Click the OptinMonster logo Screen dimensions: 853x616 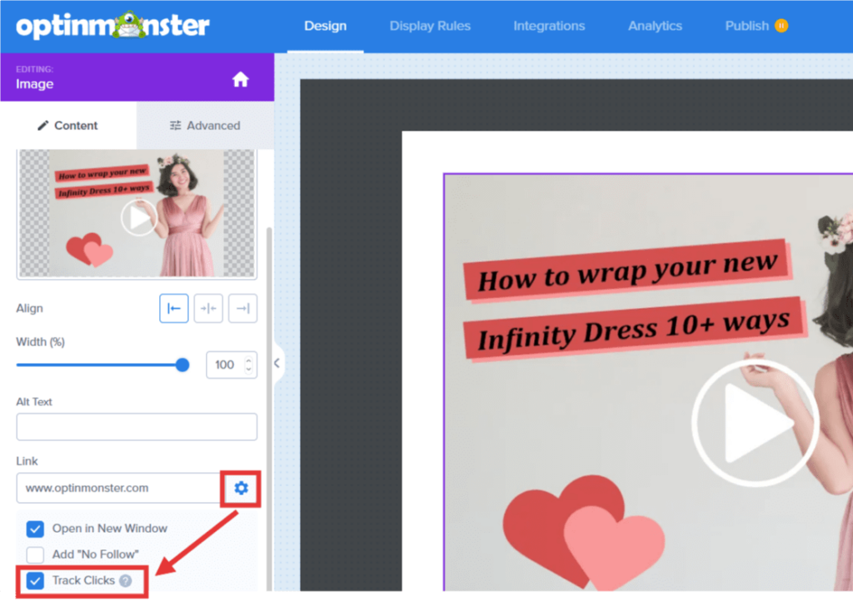click(x=112, y=26)
